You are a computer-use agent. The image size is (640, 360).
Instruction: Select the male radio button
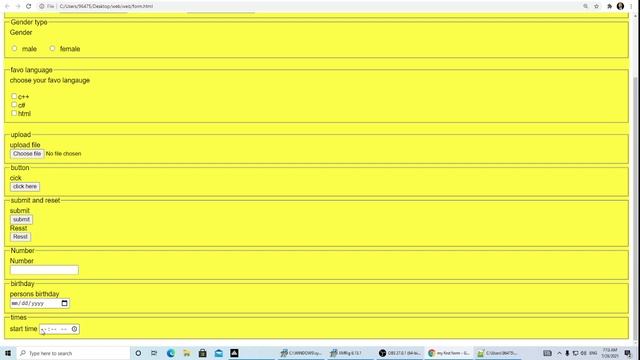click(14, 48)
